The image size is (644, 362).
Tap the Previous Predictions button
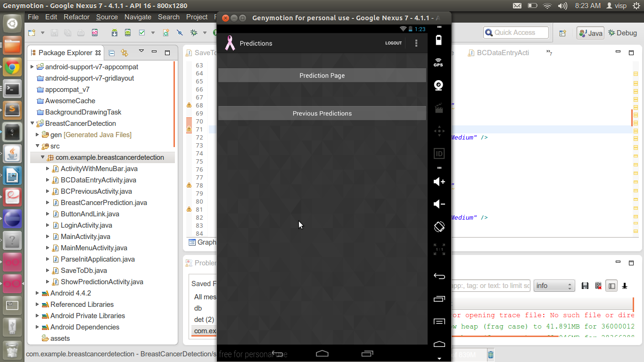click(x=322, y=113)
